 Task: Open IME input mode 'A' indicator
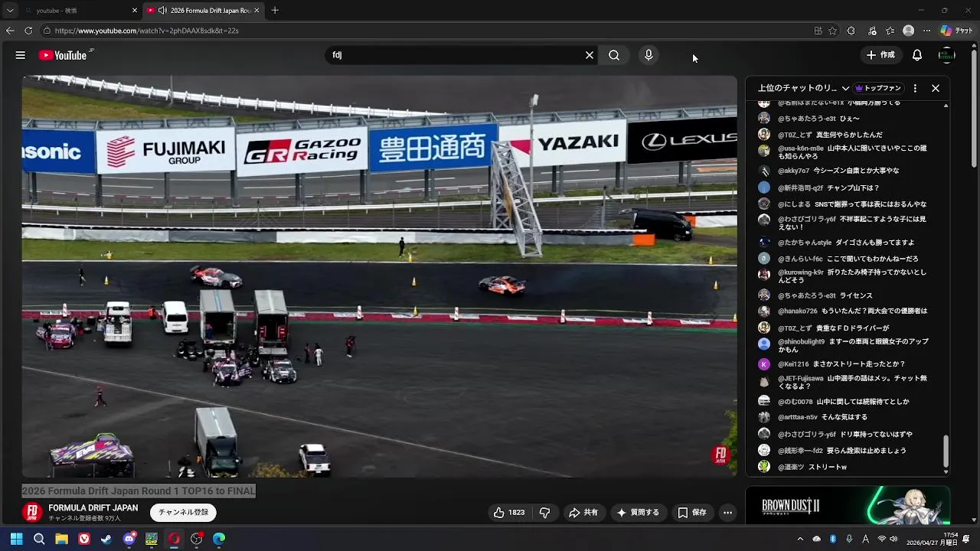pos(866,539)
